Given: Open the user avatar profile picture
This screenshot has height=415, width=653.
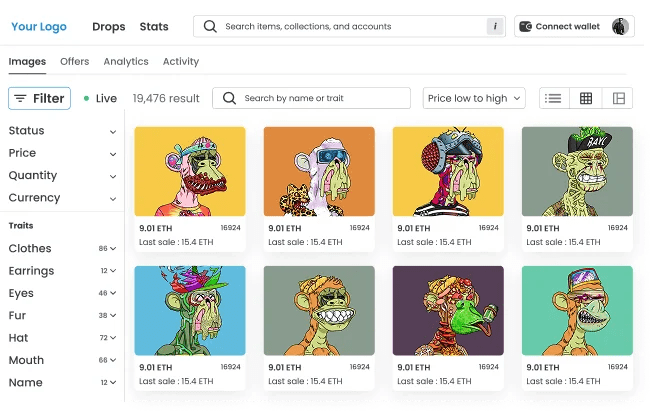Looking at the screenshot, I should (x=620, y=26).
